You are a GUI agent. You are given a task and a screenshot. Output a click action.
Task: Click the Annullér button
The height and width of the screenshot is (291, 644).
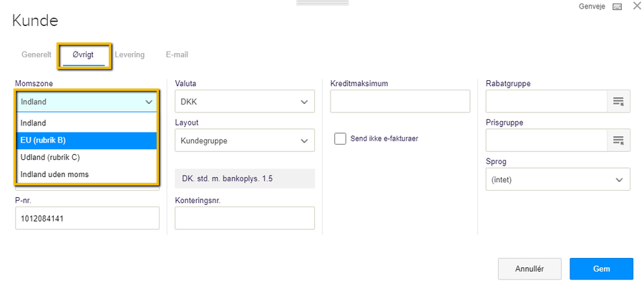click(530, 269)
